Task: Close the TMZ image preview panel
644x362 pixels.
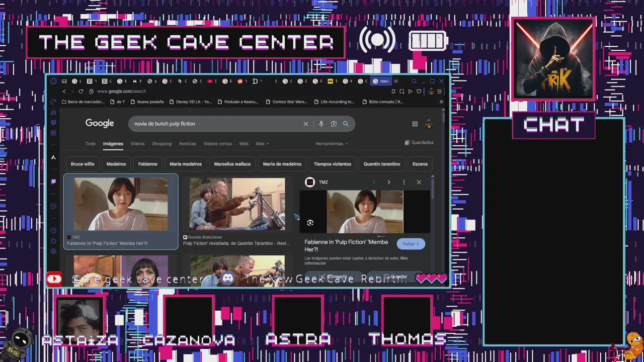Action: click(419, 182)
